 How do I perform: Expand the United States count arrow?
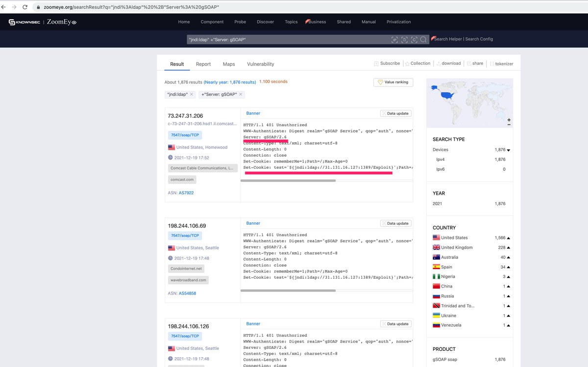pyautogui.click(x=509, y=237)
